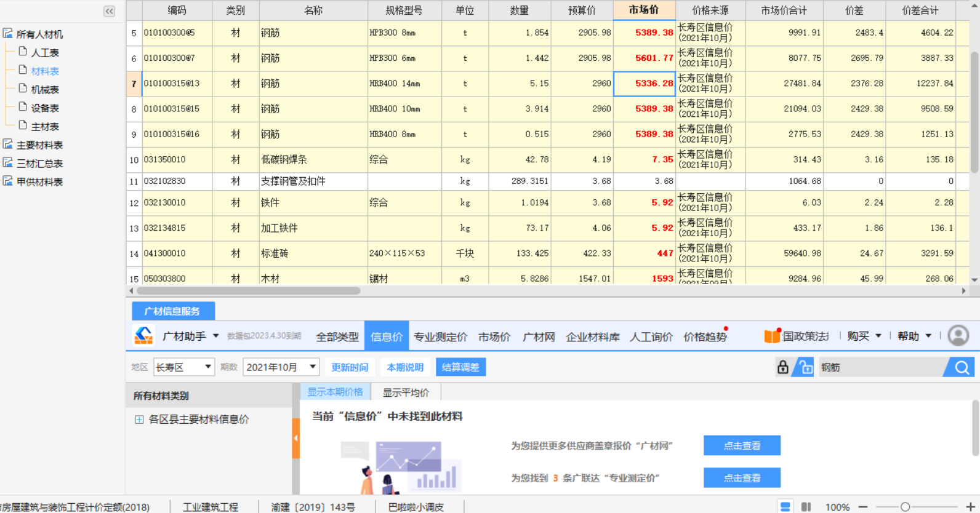
Task: Click 主要材料表 icon in sidebar
Action: [8, 144]
